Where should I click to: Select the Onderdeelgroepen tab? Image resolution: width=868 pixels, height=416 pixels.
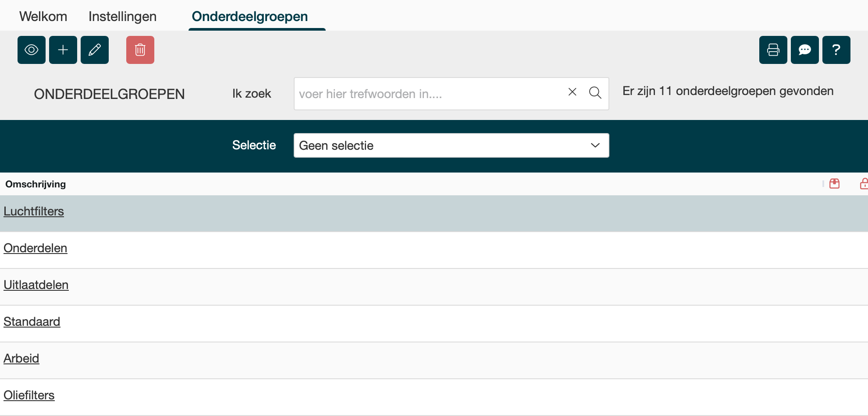250,16
